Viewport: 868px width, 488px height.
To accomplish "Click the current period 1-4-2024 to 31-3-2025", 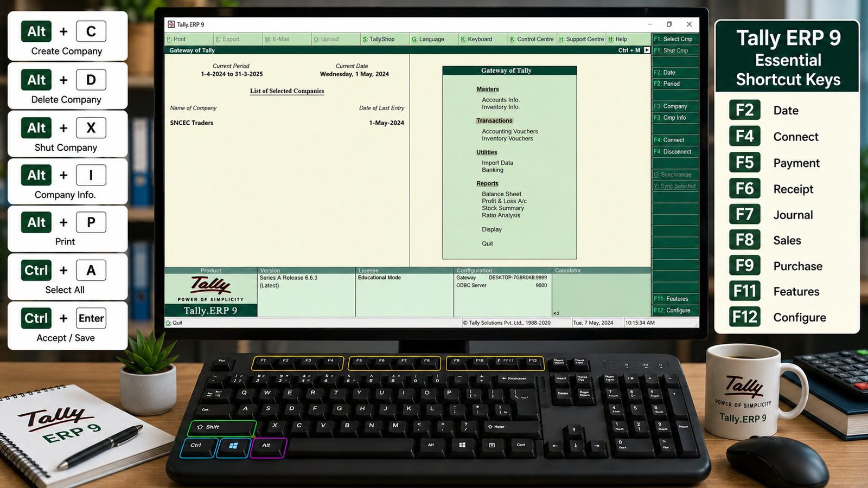I will [x=232, y=74].
